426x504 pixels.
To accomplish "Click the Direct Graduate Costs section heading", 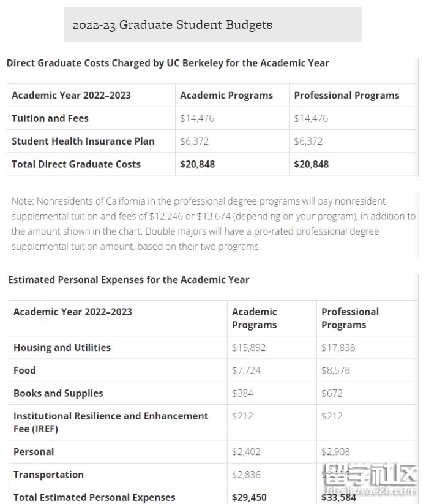I will click(168, 63).
